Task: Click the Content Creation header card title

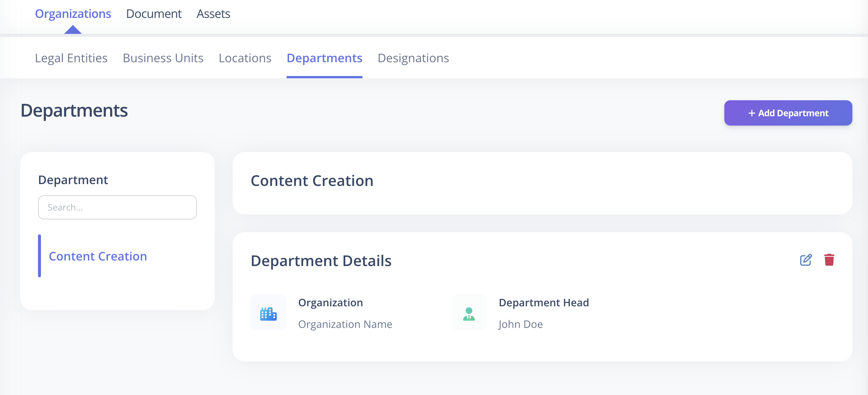Action: (x=312, y=181)
